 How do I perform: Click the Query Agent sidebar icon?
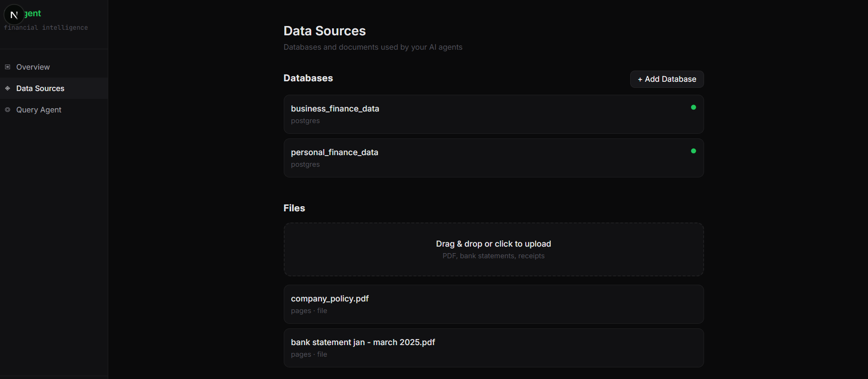click(x=7, y=110)
